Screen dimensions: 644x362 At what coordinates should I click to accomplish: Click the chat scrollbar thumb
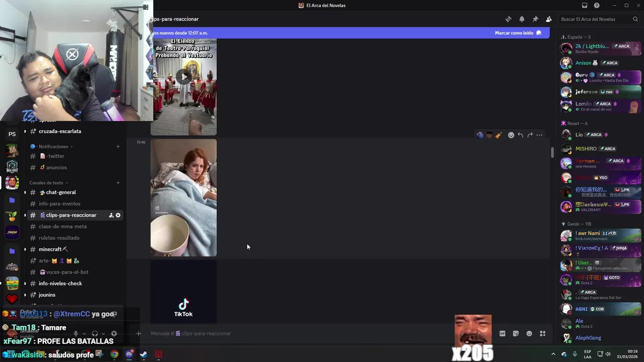(552, 152)
